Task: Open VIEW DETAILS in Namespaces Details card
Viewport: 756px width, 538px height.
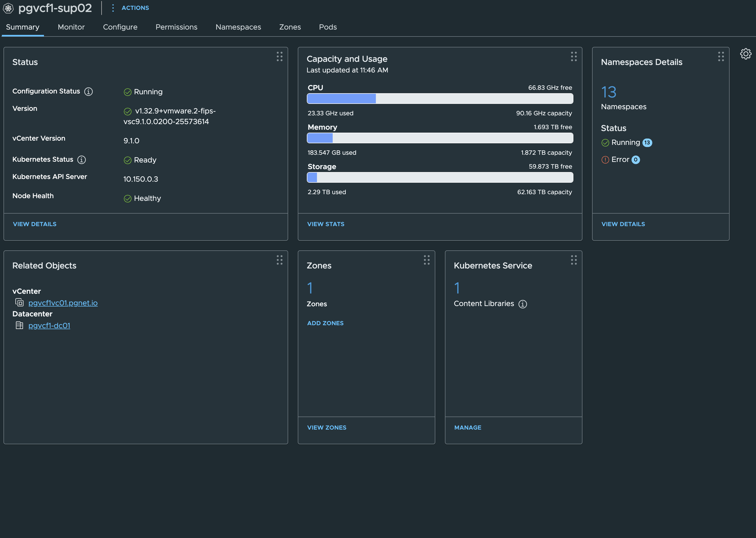Action: click(623, 224)
